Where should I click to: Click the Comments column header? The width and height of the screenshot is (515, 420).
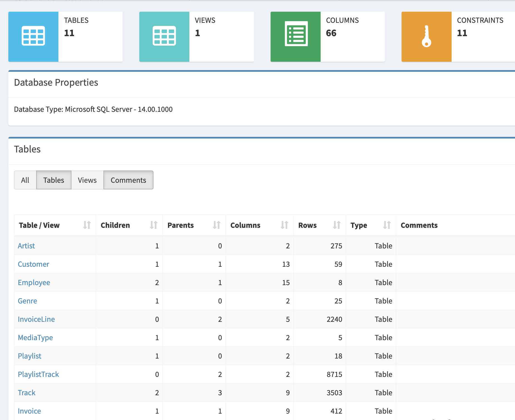(x=419, y=225)
